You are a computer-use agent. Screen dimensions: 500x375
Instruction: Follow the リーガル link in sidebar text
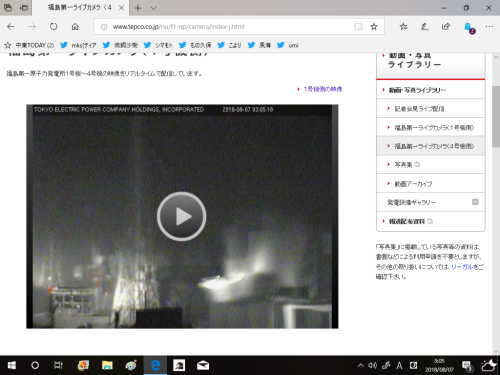[462, 267]
